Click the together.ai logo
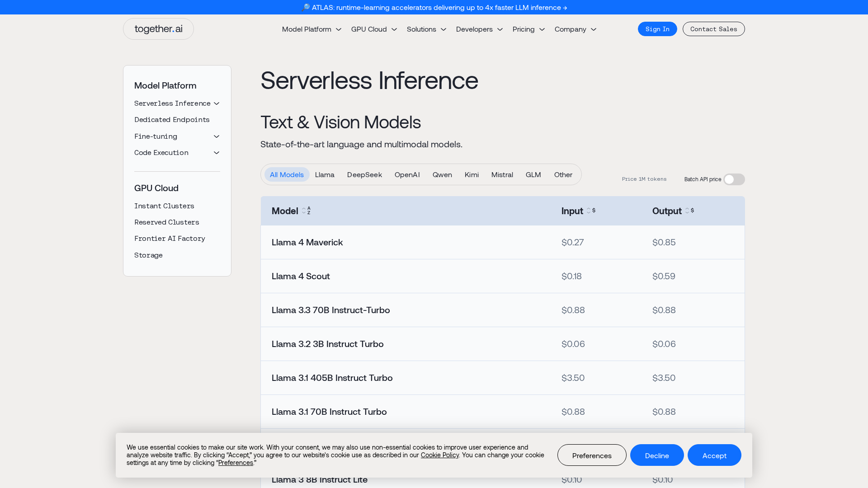868x488 pixels. click(158, 29)
